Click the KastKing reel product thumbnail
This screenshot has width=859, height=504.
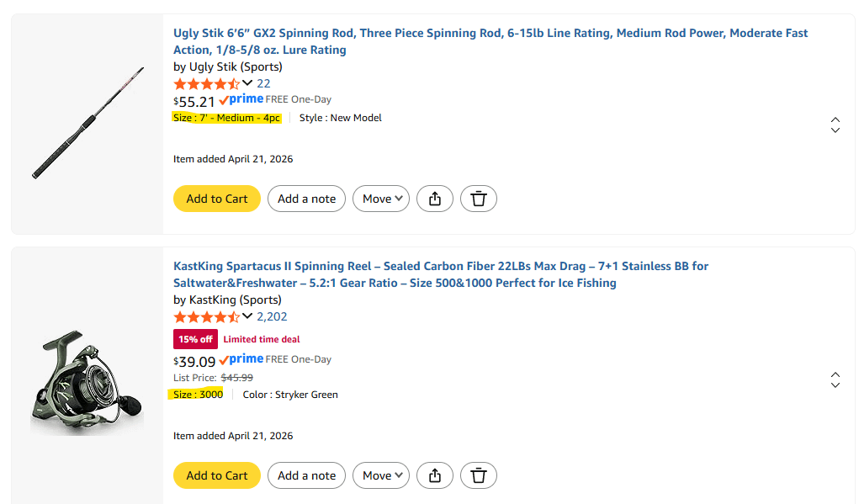click(87, 385)
